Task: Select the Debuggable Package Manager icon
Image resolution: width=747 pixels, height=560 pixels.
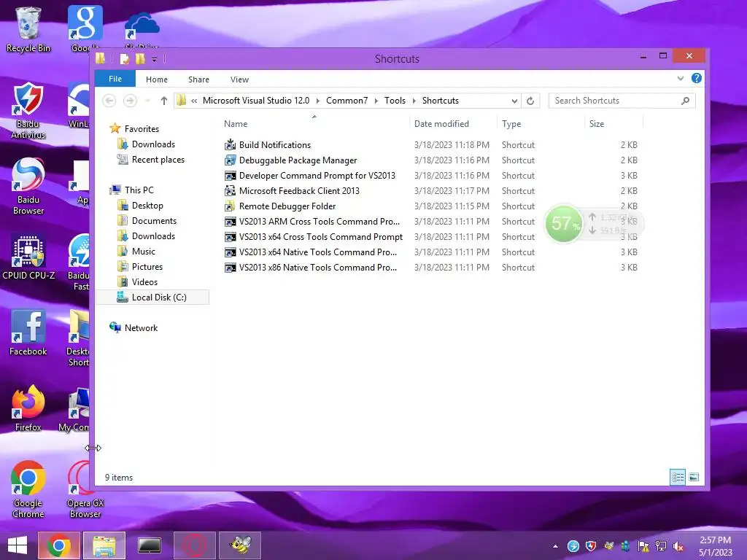Action: coord(230,160)
